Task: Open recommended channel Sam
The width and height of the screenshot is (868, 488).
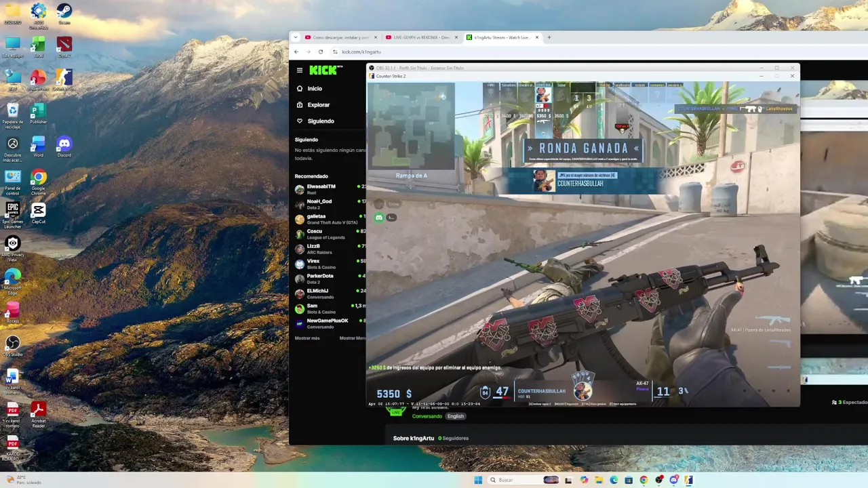Action: [330, 308]
